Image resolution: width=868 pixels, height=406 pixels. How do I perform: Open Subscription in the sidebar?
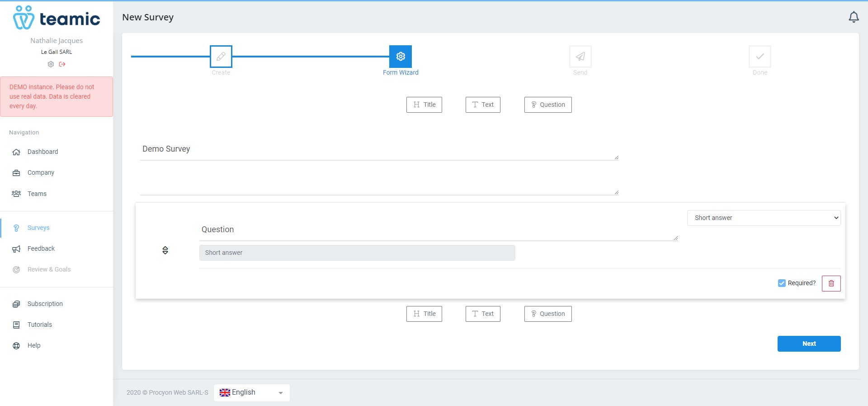pos(45,304)
